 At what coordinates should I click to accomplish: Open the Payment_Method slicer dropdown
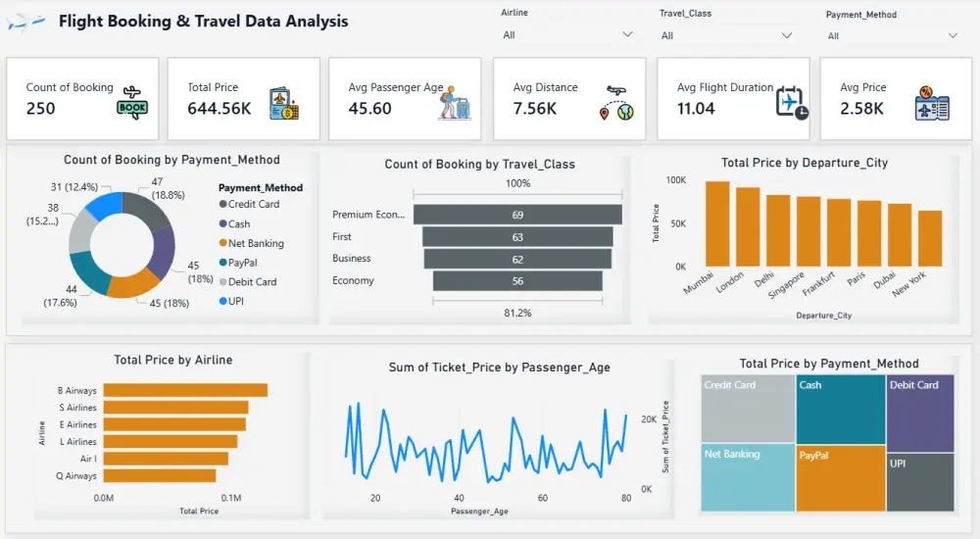(x=892, y=36)
